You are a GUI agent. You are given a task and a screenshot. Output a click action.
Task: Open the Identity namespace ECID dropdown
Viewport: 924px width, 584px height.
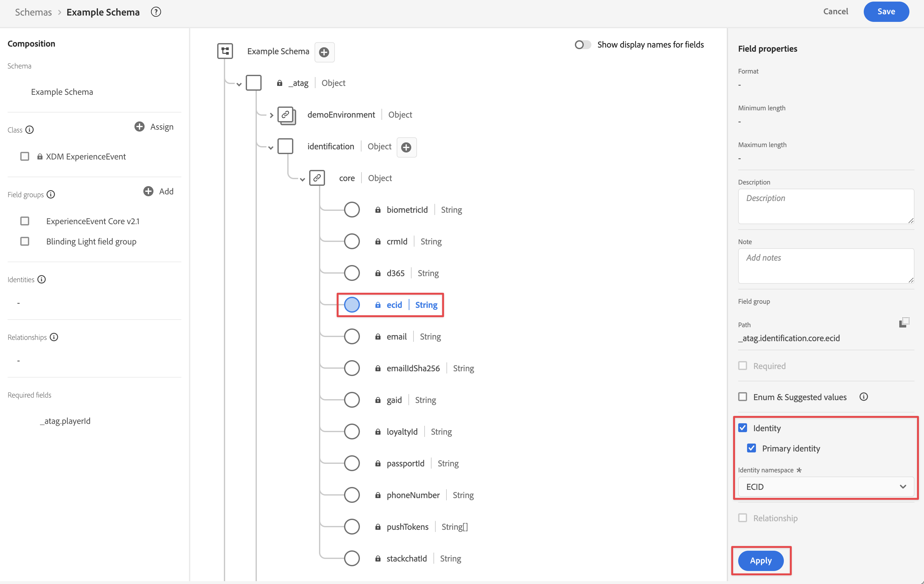point(825,487)
